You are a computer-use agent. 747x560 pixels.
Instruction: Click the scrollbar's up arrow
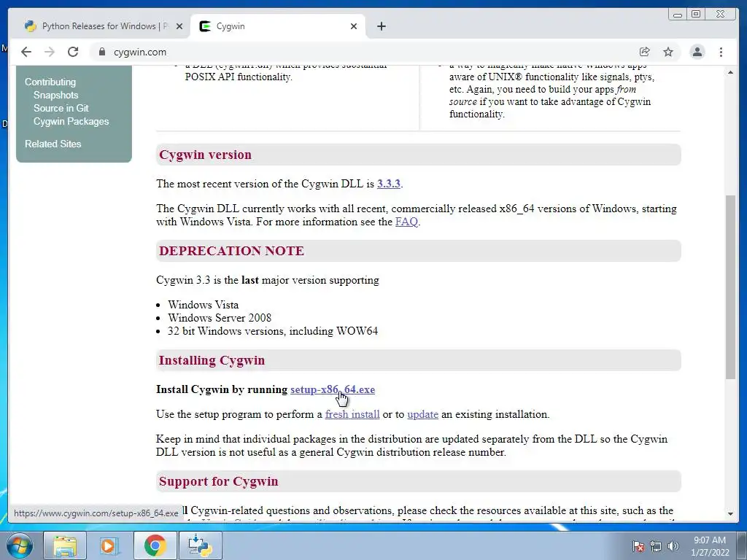pyautogui.click(x=730, y=72)
